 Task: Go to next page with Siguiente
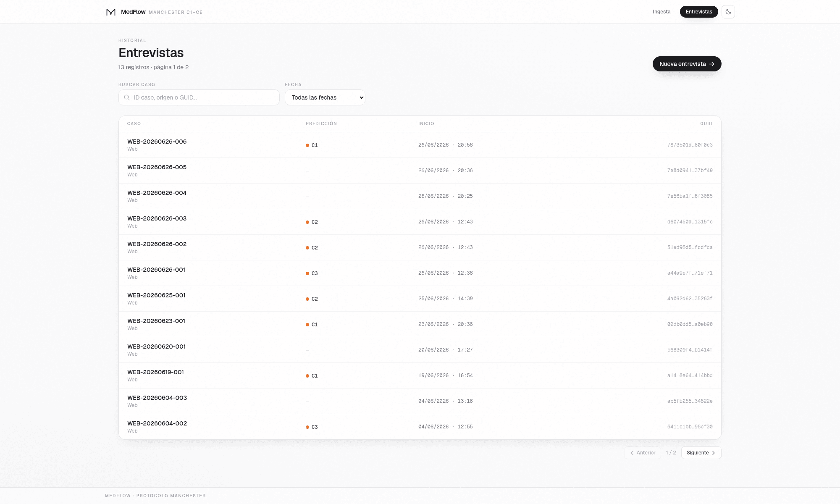click(x=701, y=453)
